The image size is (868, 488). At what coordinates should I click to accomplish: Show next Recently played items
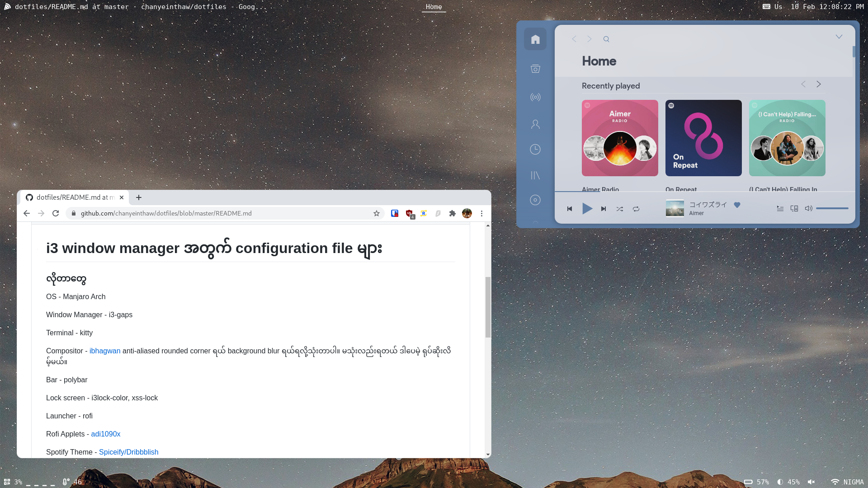819,84
